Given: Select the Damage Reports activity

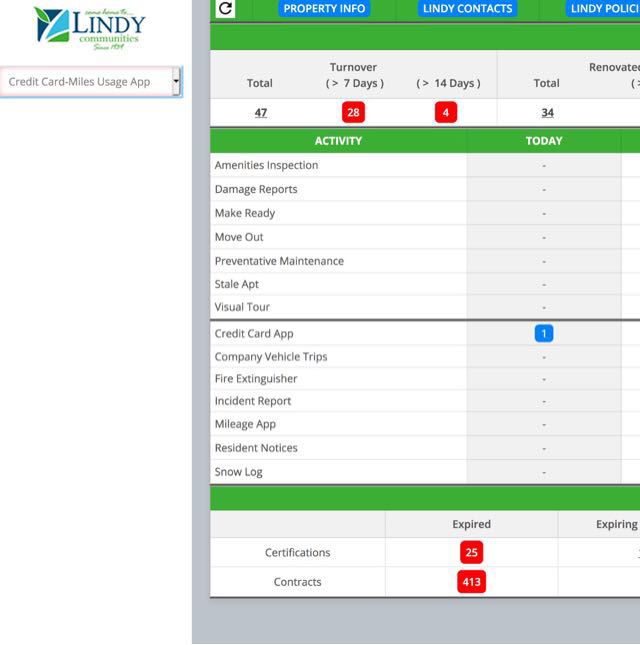Looking at the screenshot, I should click(x=256, y=189).
